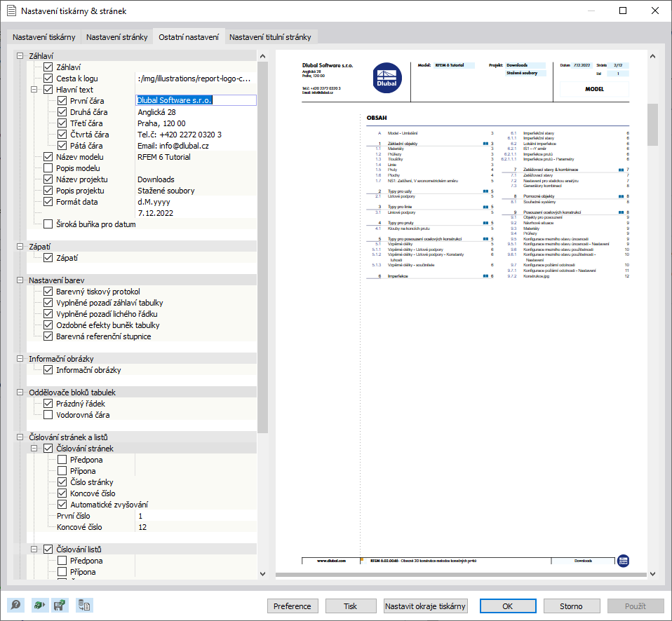Collapse the Nastavení barev section
This screenshot has width=672, height=621.
pos(20,280)
